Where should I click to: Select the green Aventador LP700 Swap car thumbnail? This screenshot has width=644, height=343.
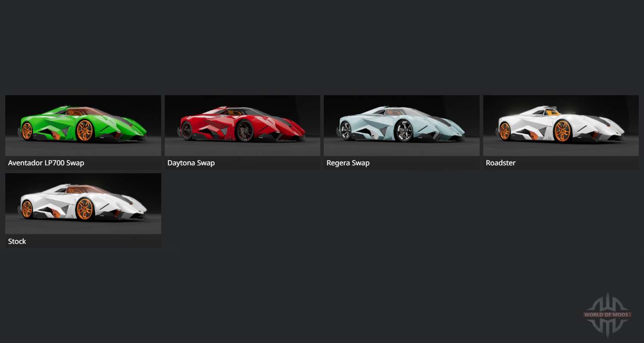(83, 125)
